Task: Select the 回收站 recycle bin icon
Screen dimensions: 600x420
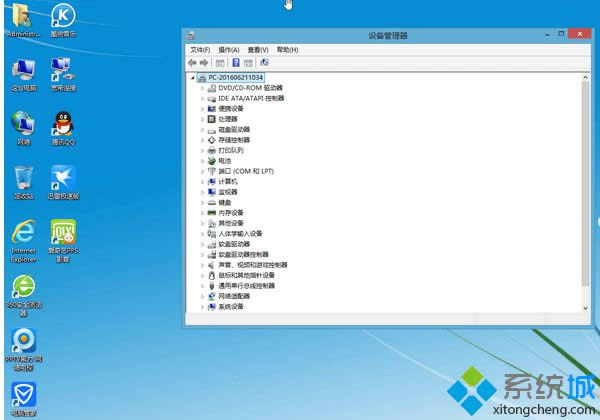Action: point(24,183)
